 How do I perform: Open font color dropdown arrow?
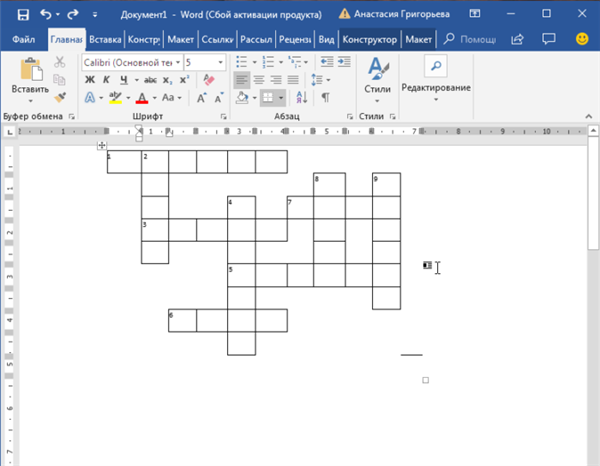(155, 98)
